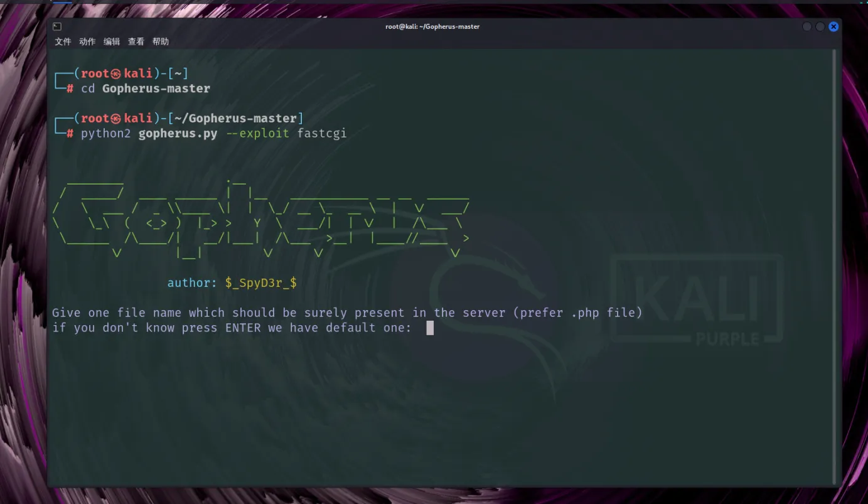Open the 编辑 menu
868x504 pixels.
click(112, 41)
